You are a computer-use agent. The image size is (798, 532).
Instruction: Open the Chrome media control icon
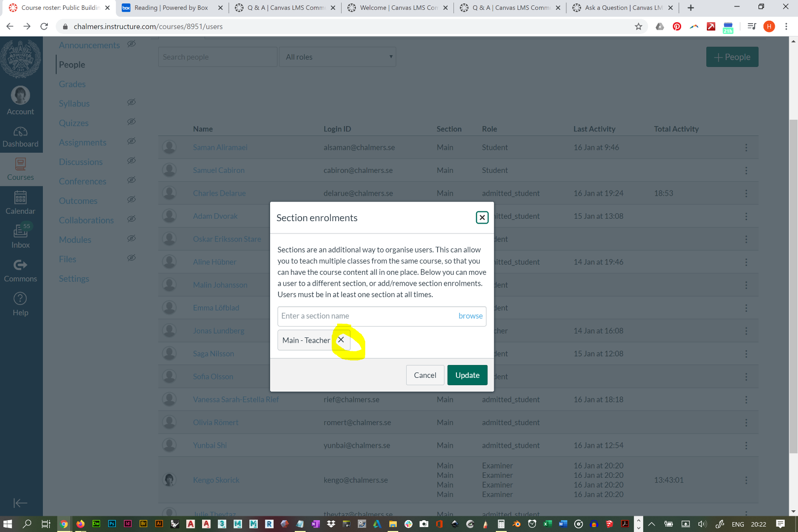(752, 27)
